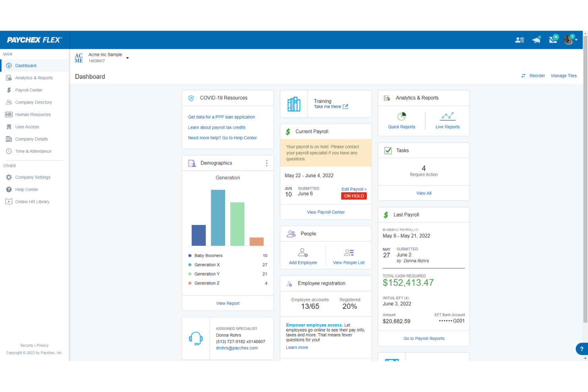Viewport: 588px width, 392px height.
Task: Click the contacts icon in the top bar
Action: pos(519,39)
